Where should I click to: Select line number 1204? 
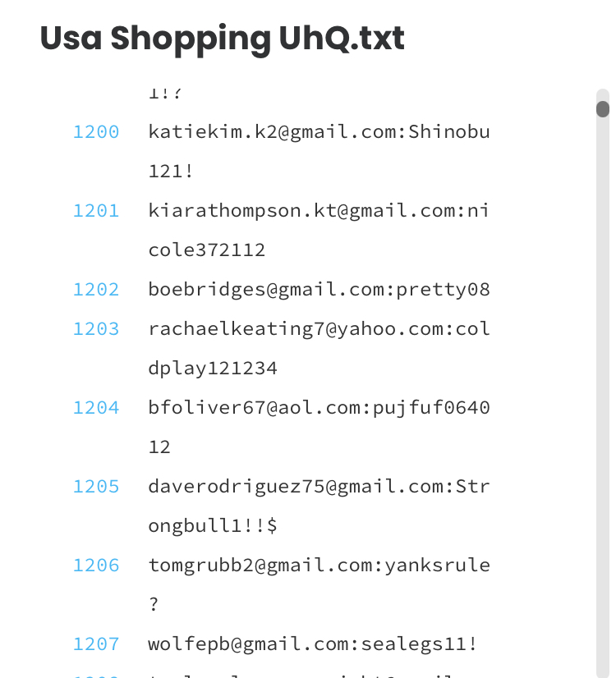(96, 408)
